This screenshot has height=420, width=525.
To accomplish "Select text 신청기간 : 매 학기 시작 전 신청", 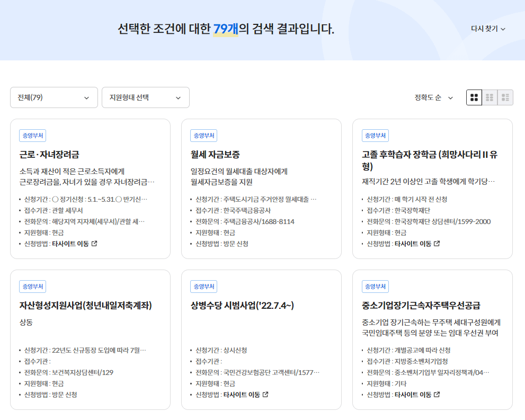I will click(407, 200).
